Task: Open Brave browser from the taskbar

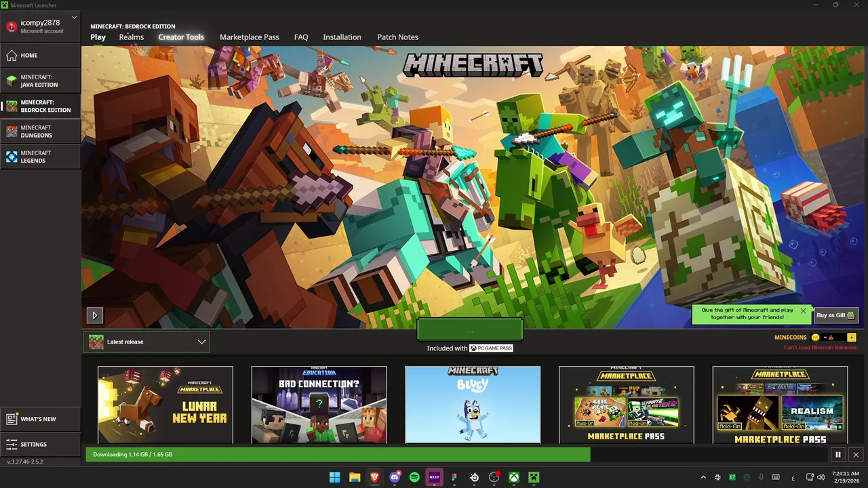Action: (x=374, y=477)
